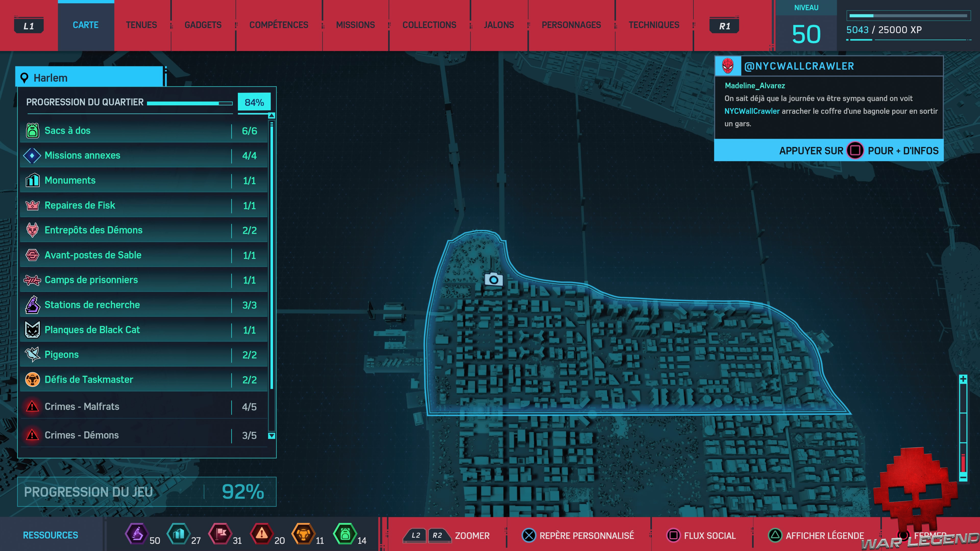Click the Planques de Black Cat icon
980x551 pixels.
pos(32,330)
